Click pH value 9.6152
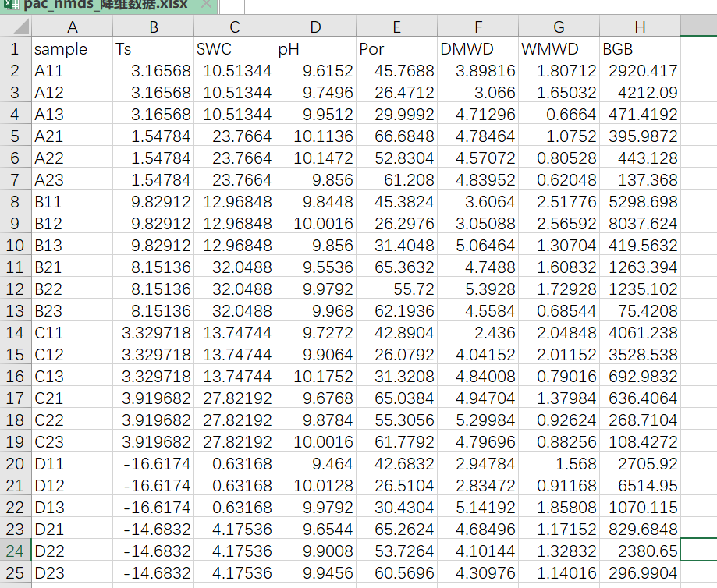The width and height of the screenshot is (717, 588). pyautogui.click(x=315, y=70)
